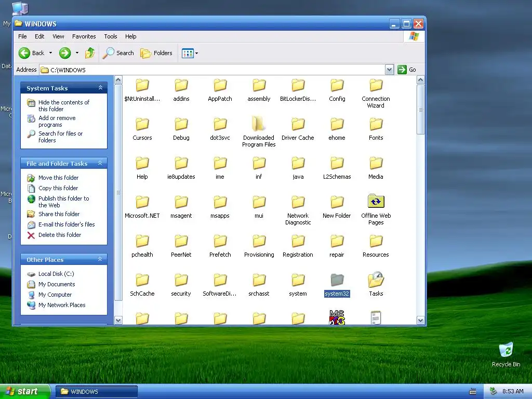Click the task pane scroll down arrow

tap(118, 320)
